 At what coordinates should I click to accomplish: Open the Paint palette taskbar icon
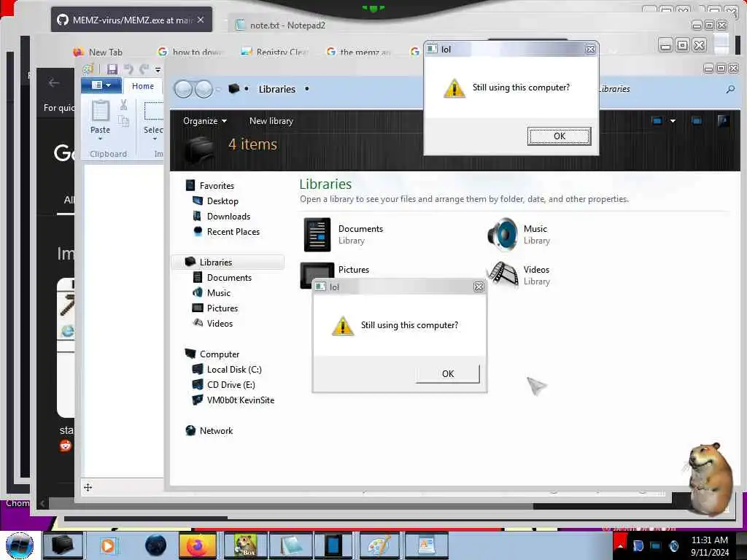tap(379, 545)
